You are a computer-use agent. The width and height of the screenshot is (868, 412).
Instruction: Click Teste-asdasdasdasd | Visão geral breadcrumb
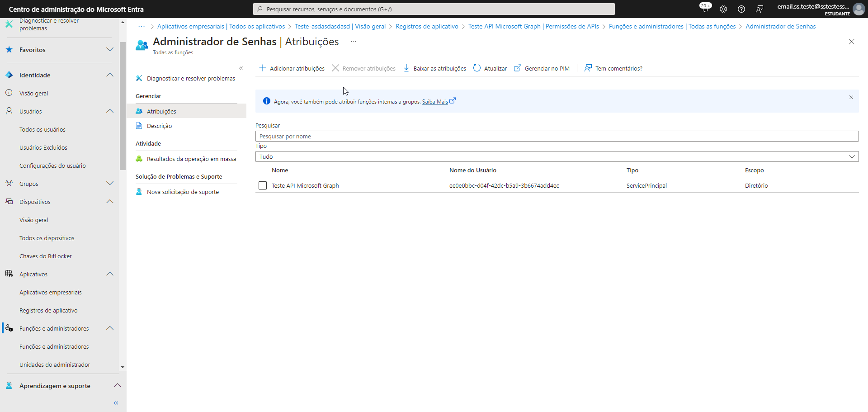(340, 26)
